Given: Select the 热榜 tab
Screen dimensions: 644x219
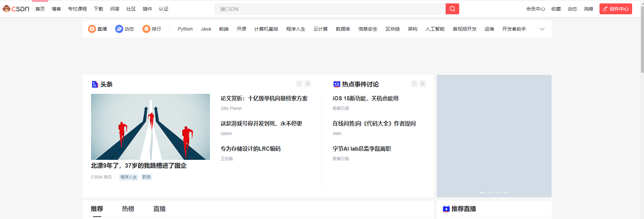Looking at the screenshot, I should tap(128, 209).
